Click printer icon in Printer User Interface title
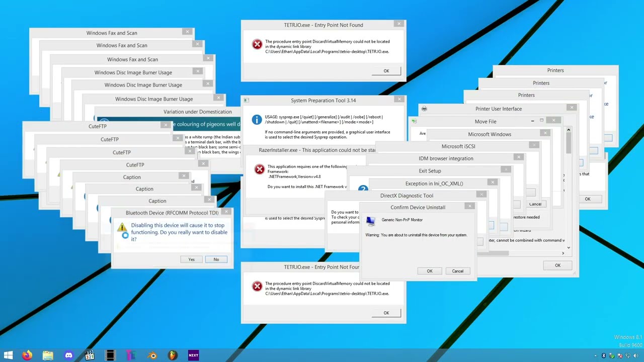Image resolution: width=644 pixels, height=362 pixels. [424, 109]
